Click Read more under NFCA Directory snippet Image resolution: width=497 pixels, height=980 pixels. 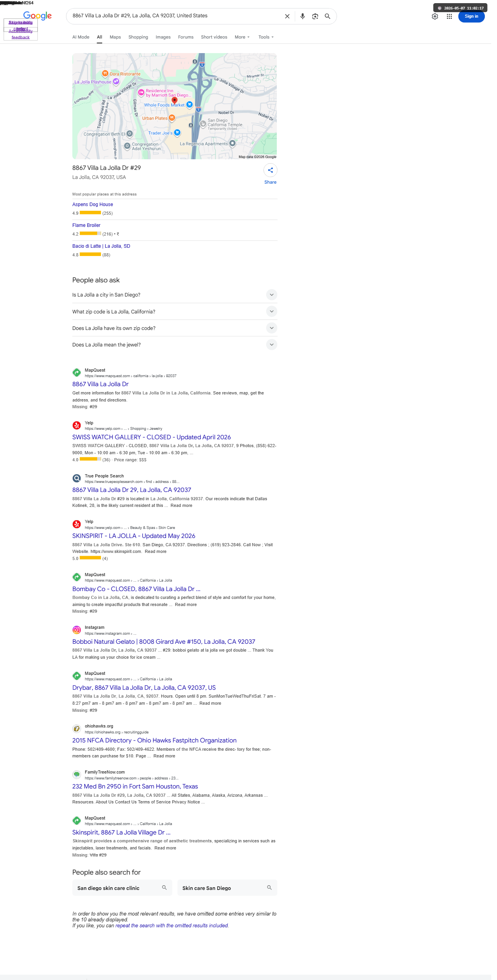[x=164, y=756]
